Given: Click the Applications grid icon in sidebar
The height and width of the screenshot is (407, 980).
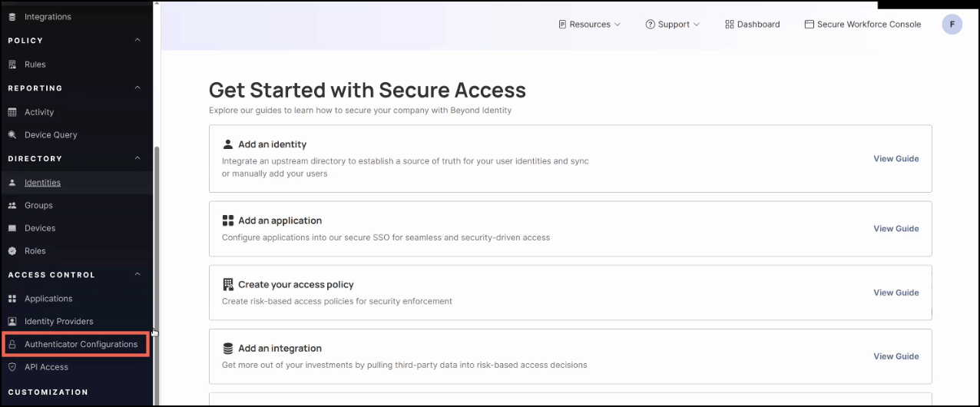Looking at the screenshot, I should (x=12, y=299).
